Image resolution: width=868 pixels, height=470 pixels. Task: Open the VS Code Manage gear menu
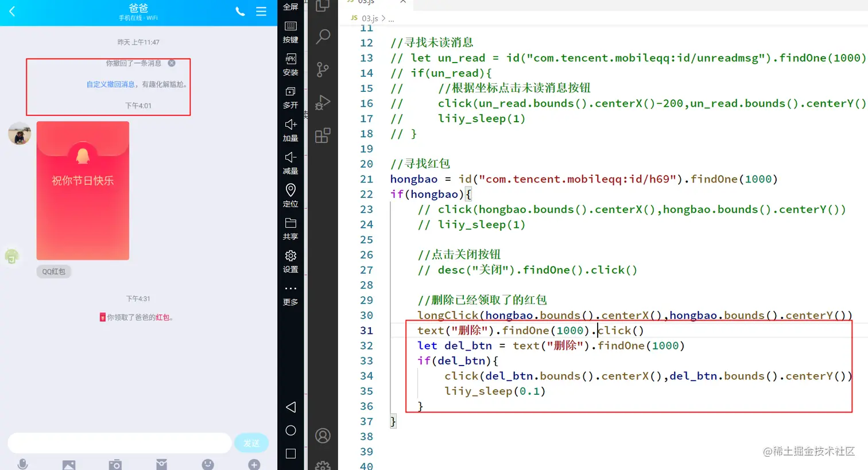(x=323, y=465)
